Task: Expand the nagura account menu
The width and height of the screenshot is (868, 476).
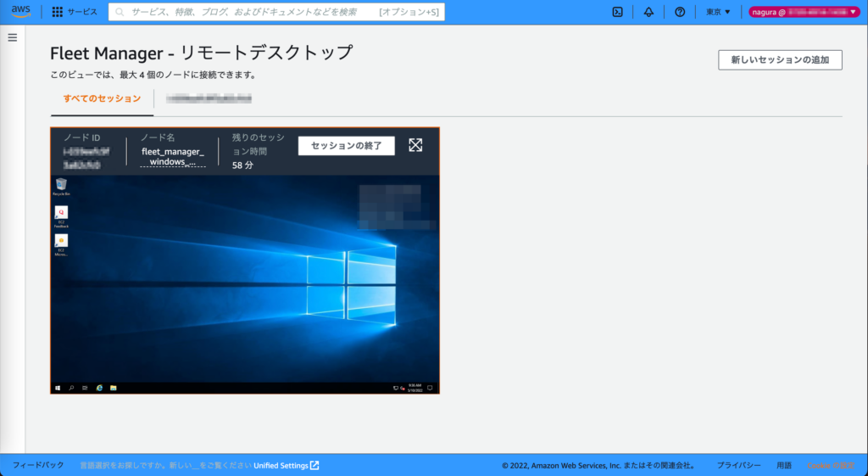Action: point(804,12)
